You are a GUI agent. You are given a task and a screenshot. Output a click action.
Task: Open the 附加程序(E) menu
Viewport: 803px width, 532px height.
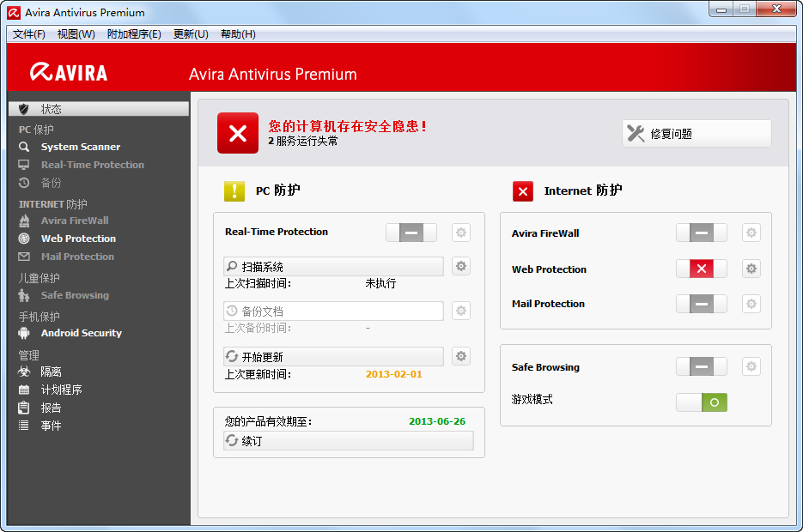coord(134,34)
